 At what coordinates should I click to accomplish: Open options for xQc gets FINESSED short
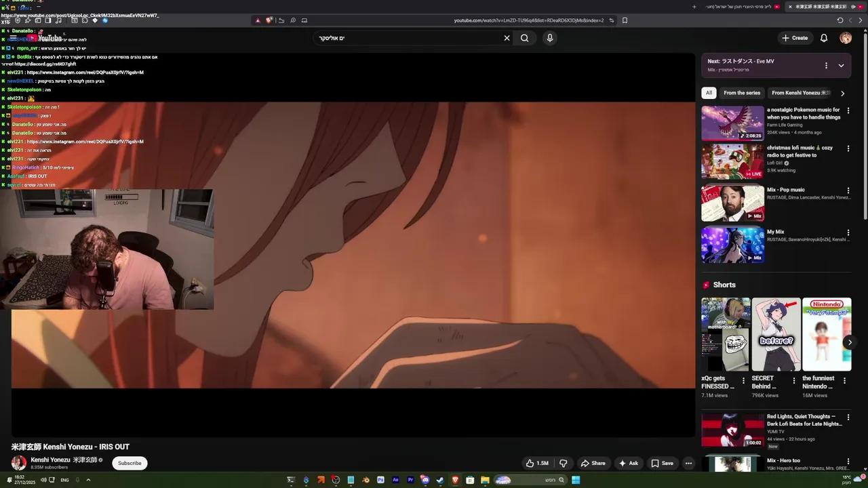pyautogui.click(x=743, y=381)
